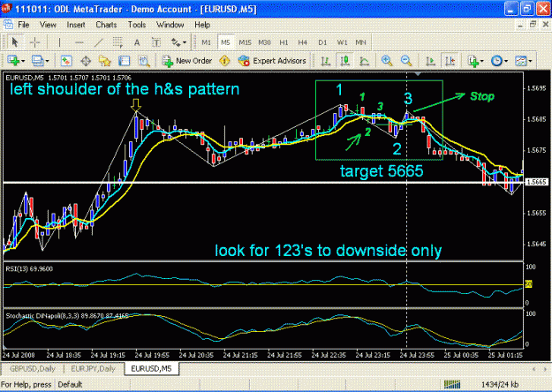Open the Charts menu

pyautogui.click(x=106, y=25)
